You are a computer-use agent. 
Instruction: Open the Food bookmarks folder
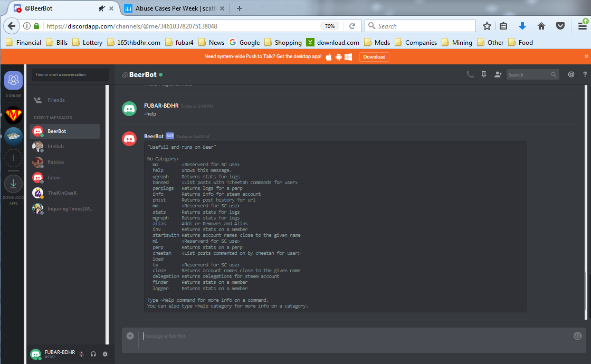click(520, 43)
